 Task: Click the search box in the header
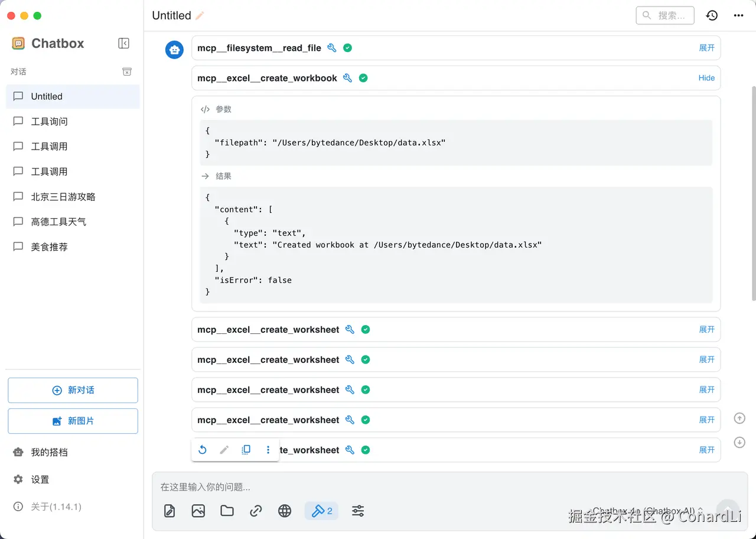click(x=665, y=15)
